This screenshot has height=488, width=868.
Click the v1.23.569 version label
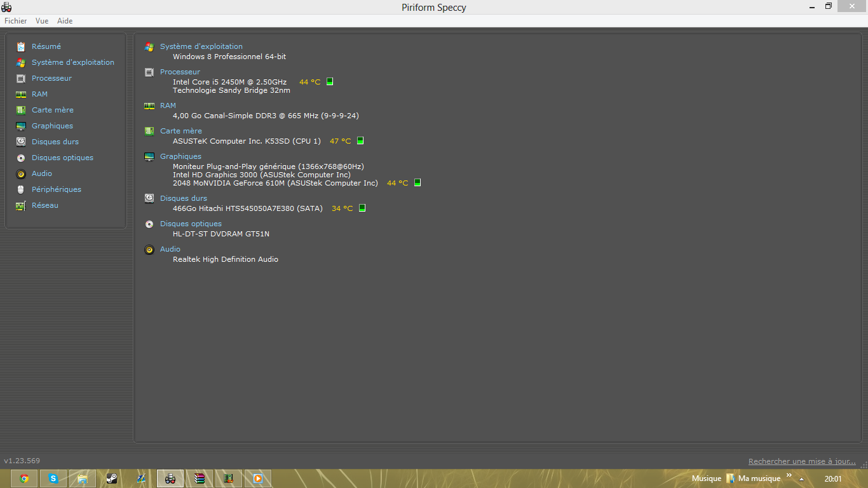(x=22, y=461)
